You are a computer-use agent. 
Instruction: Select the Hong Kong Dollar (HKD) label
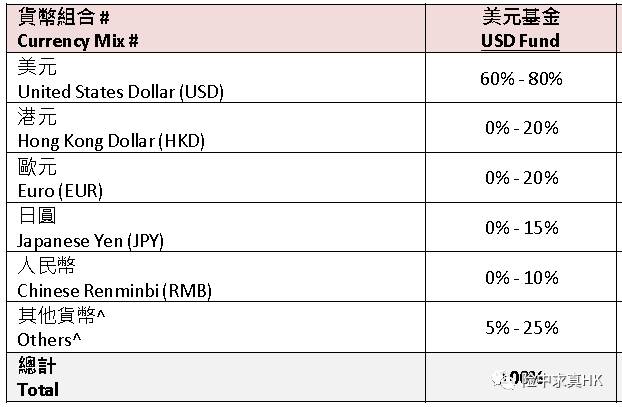point(110,141)
